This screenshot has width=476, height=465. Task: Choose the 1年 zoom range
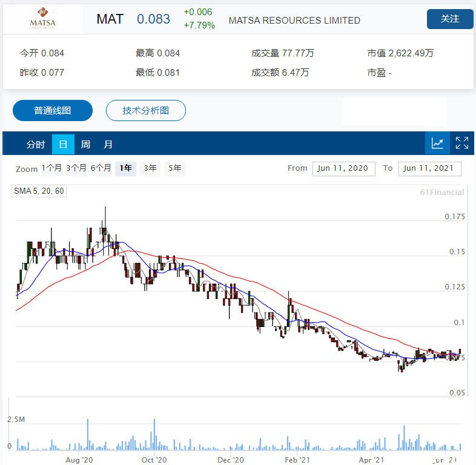click(126, 168)
